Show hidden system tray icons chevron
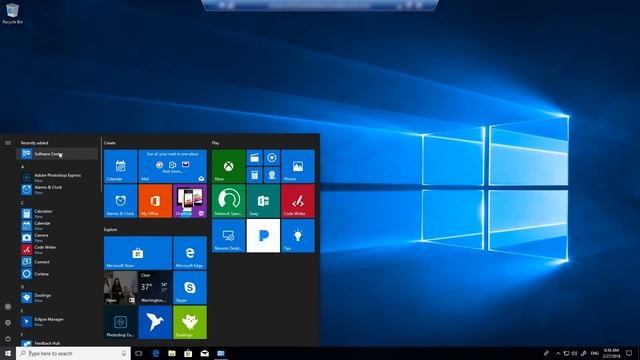The width and height of the screenshot is (640, 360). click(558, 353)
